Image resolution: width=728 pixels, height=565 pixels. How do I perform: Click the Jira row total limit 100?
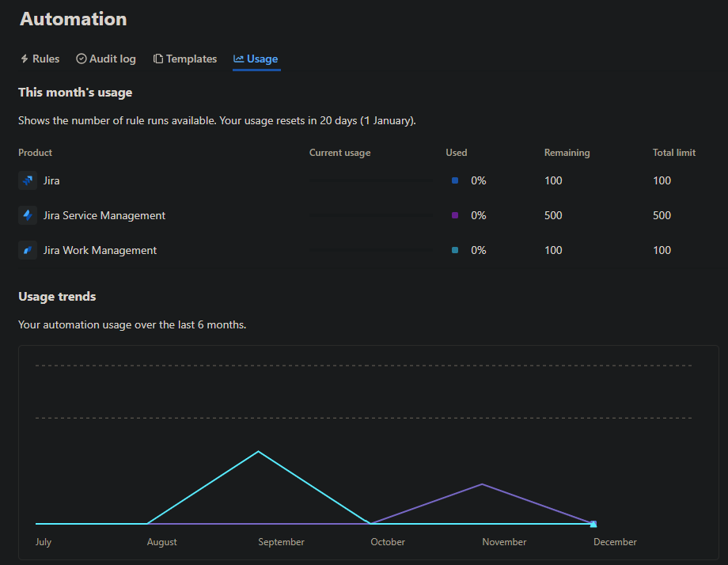[662, 180]
